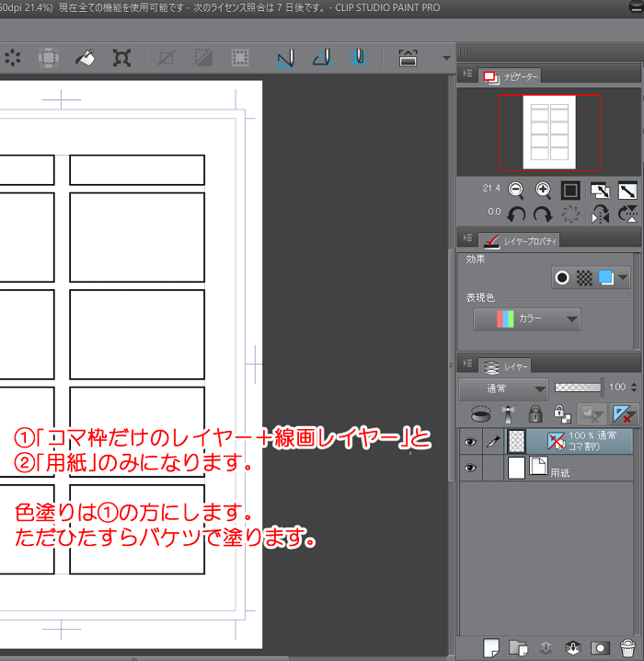Click the dark stacked-layers-with-arrow icon
The height and width of the screenshot is (661, 644).
573,647
